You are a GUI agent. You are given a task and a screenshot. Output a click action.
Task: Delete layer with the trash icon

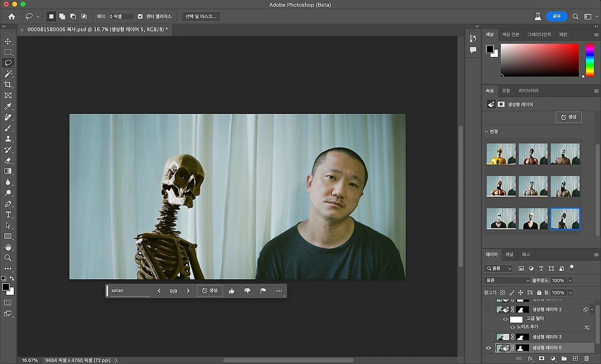coord(587,359)
